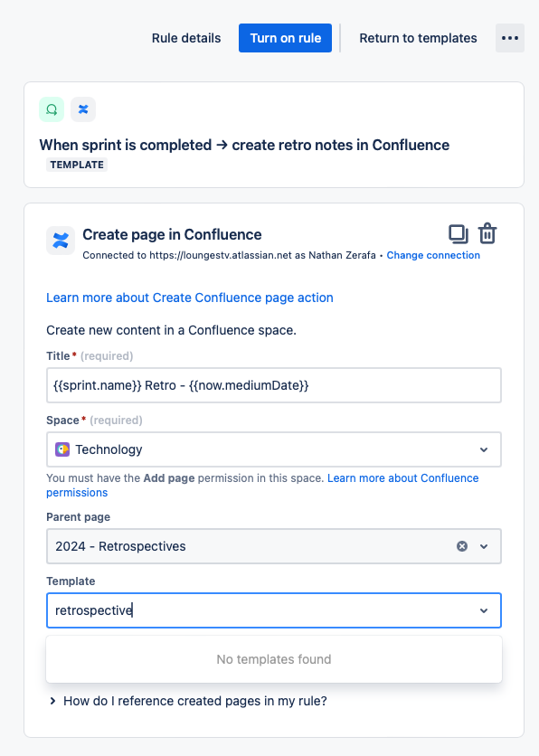Duplicate the Create page action
Image resolution: width=539 pixels, height=756 pixels.
[x=458, y=234]
